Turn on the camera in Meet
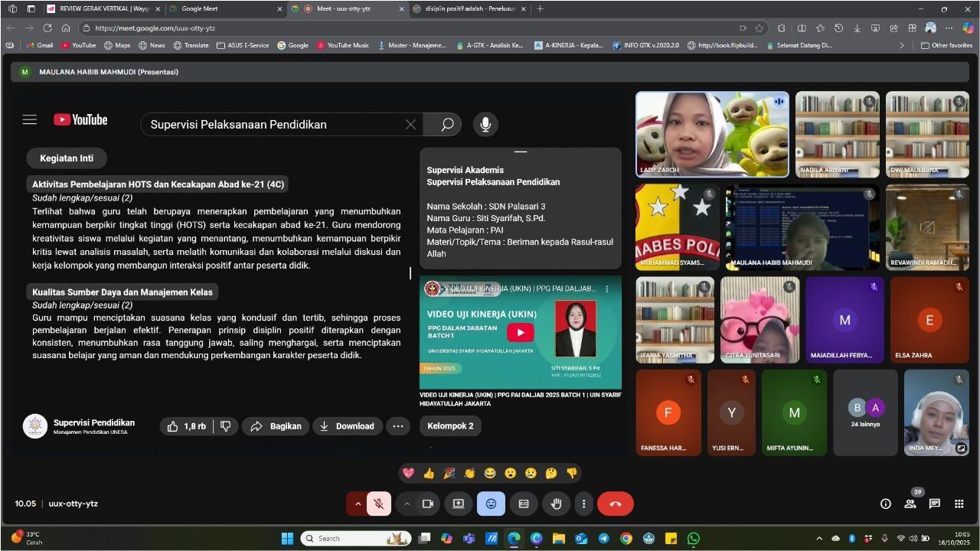This screenshot has height=551, width=980. click(428, 504)
